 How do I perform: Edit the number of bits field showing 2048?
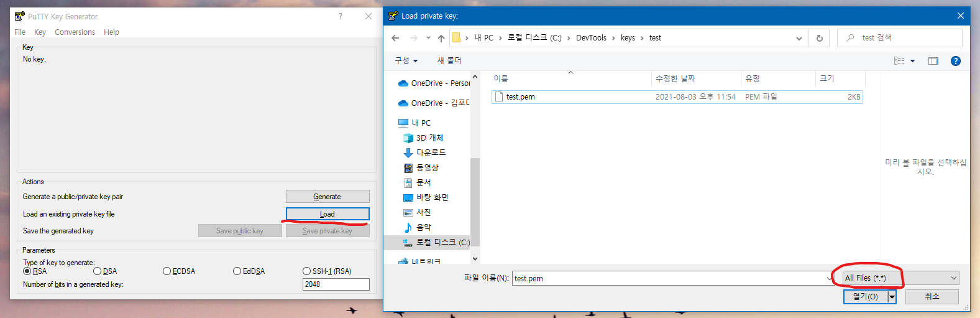336,284
